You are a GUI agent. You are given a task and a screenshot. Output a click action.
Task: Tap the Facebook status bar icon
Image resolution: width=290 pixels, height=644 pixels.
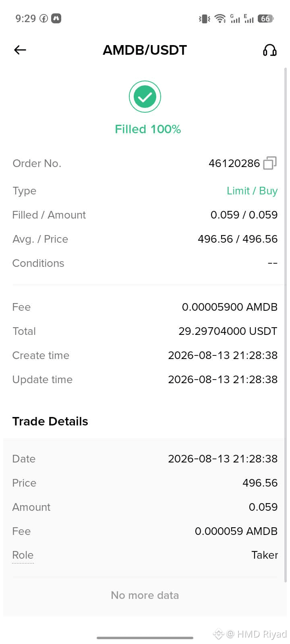43,19
